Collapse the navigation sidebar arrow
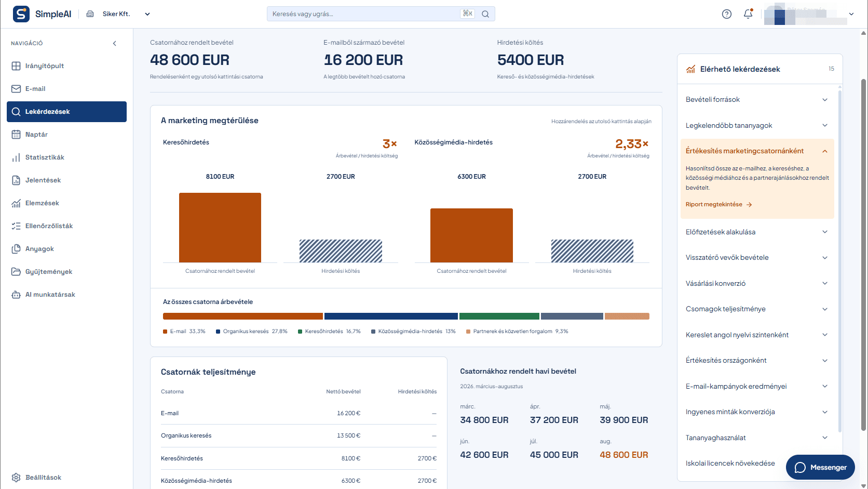 pos(115,43)
